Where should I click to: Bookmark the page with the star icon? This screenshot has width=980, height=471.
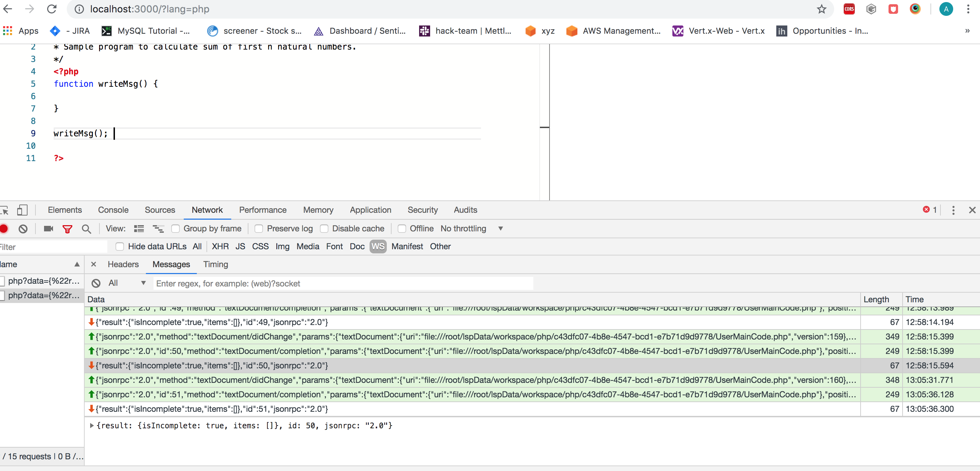tap(821, 9)
